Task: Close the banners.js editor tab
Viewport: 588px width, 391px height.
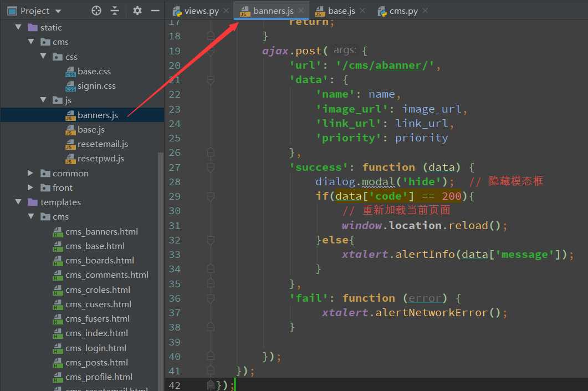Action: tap(301, 11)
